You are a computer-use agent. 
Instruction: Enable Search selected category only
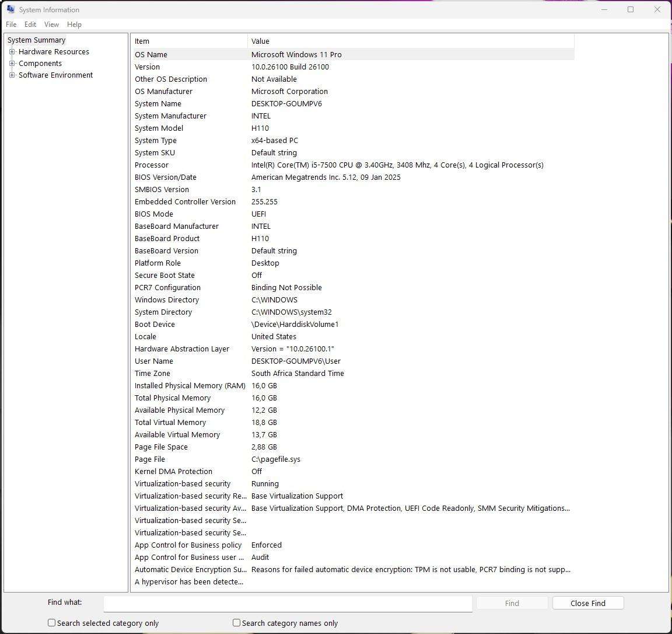click(x=51, y=622)
